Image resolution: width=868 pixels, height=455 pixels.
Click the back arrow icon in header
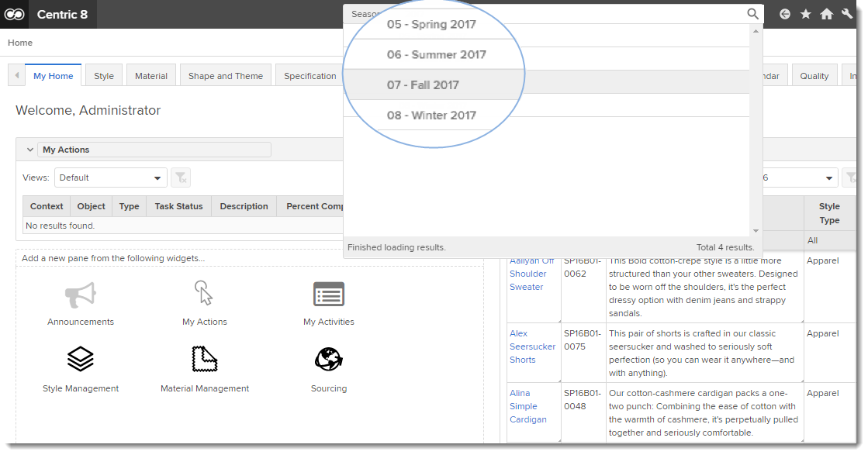[x=785, y=14]
